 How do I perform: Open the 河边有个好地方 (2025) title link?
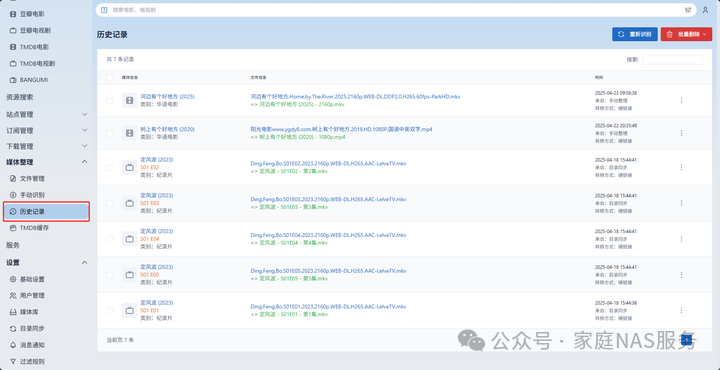pyautogui.click(x=168, y=97)
